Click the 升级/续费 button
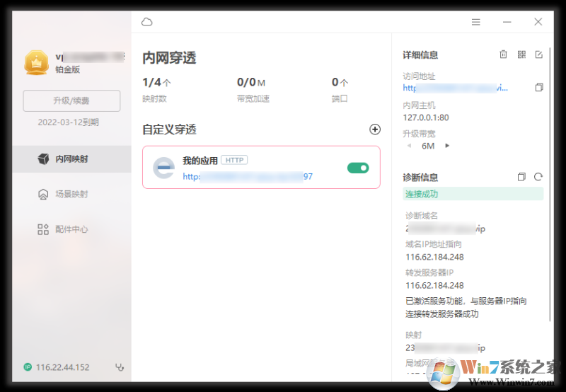566x392 pixels. coord(71,101)
